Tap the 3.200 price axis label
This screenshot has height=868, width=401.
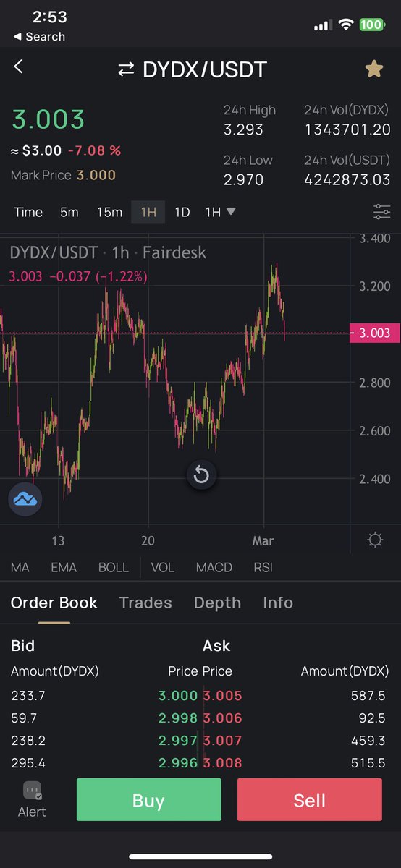coord(375,286)
